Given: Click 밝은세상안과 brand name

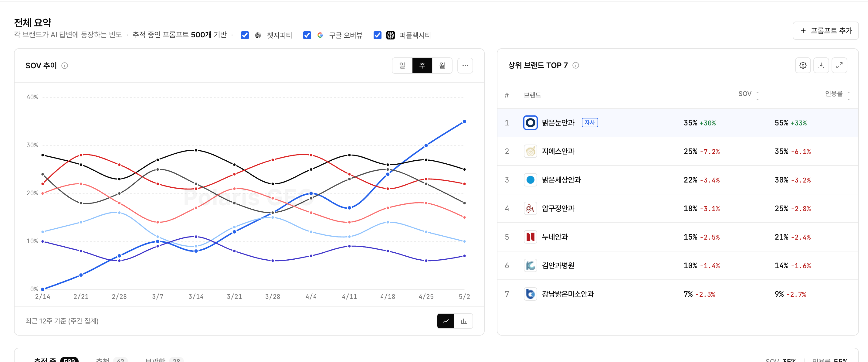Looking at the screenshot, I should pyautogui.click(x=561, y=180).
